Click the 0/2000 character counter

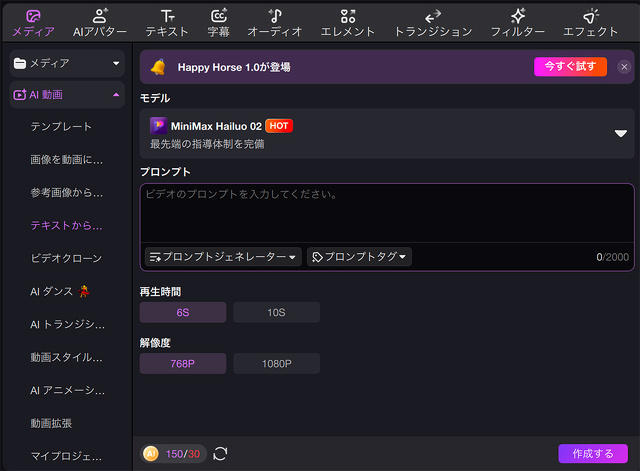click(612, 257)
